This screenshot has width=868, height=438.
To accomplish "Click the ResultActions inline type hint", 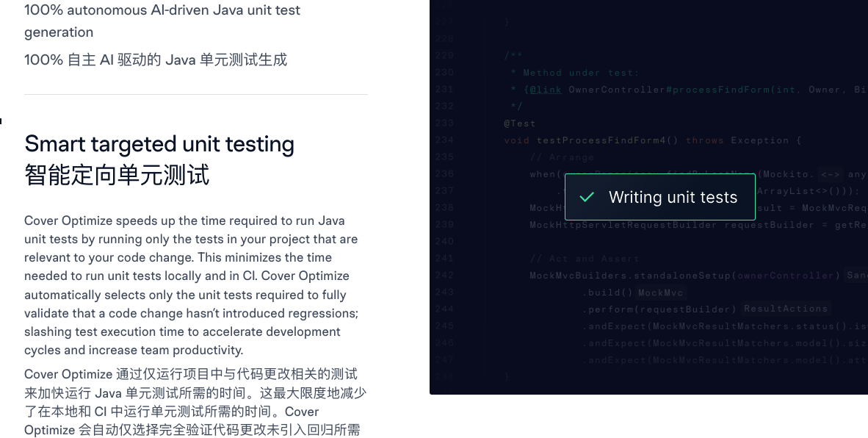I will (786, 309).
